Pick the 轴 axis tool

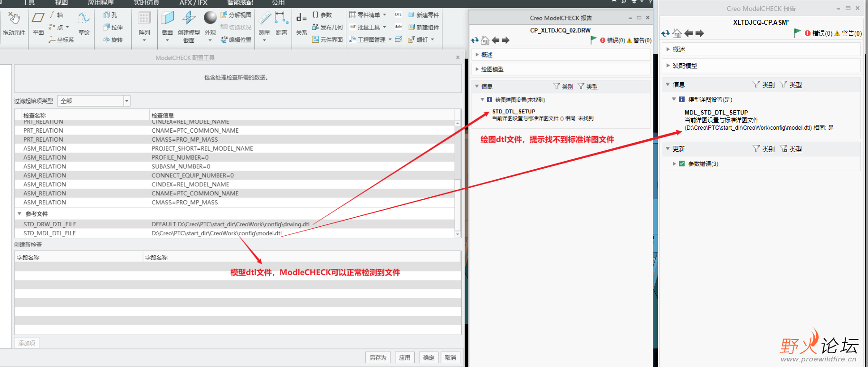click(56, 15)
